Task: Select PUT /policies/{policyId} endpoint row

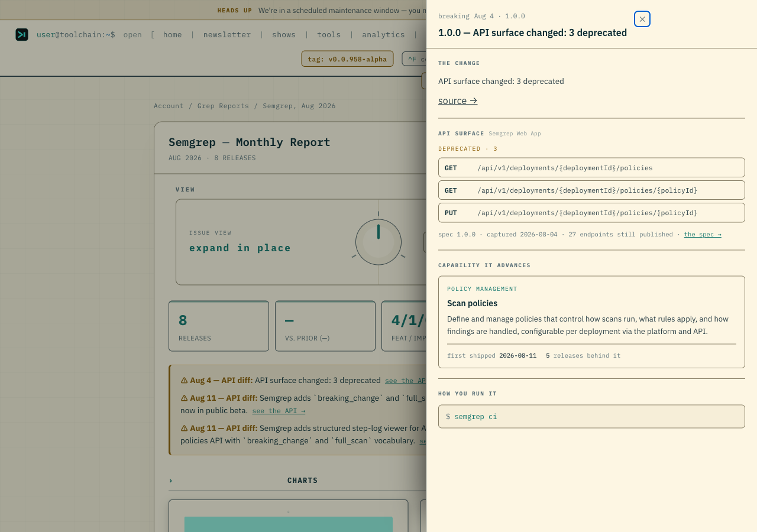Action: click(x=591, y=212)
